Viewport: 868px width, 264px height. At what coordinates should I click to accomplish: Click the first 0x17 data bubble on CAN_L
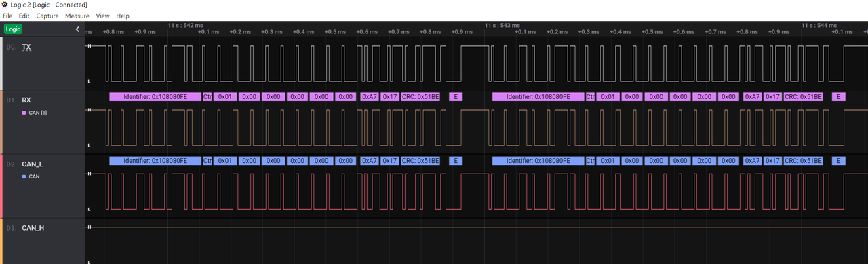[x=390, y=161]
